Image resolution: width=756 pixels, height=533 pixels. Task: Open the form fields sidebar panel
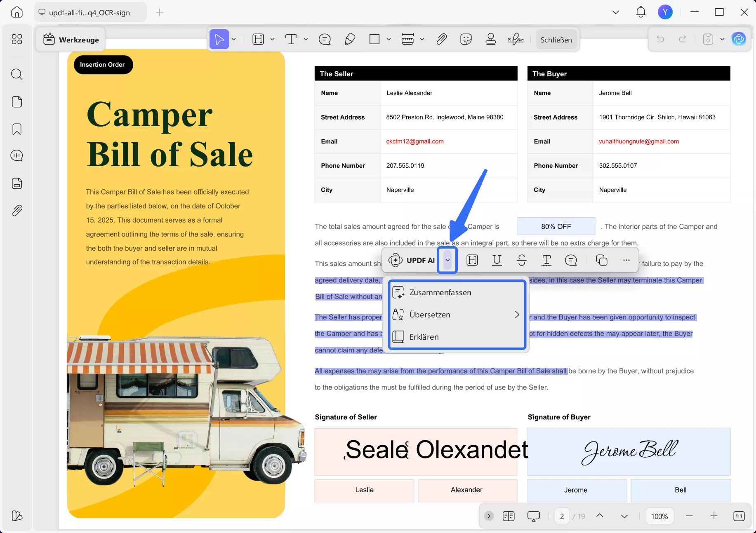[17, 183]
